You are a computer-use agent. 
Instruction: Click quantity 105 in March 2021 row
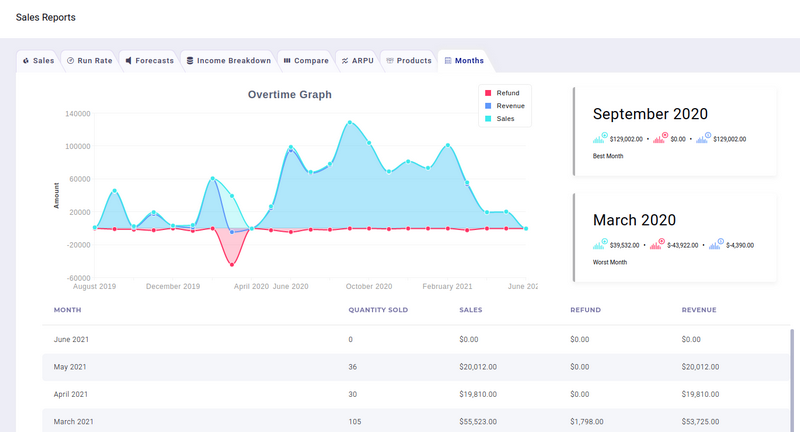(355, 422)
